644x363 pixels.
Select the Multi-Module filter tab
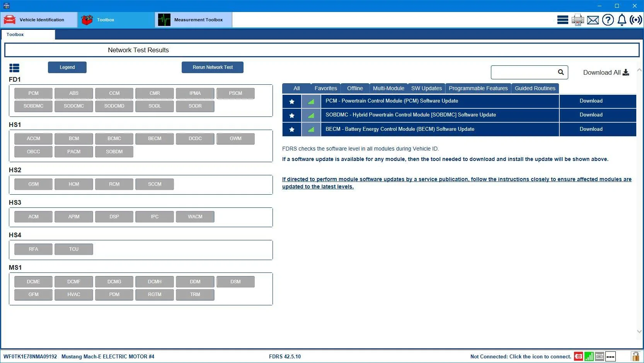tap(388, 88)
